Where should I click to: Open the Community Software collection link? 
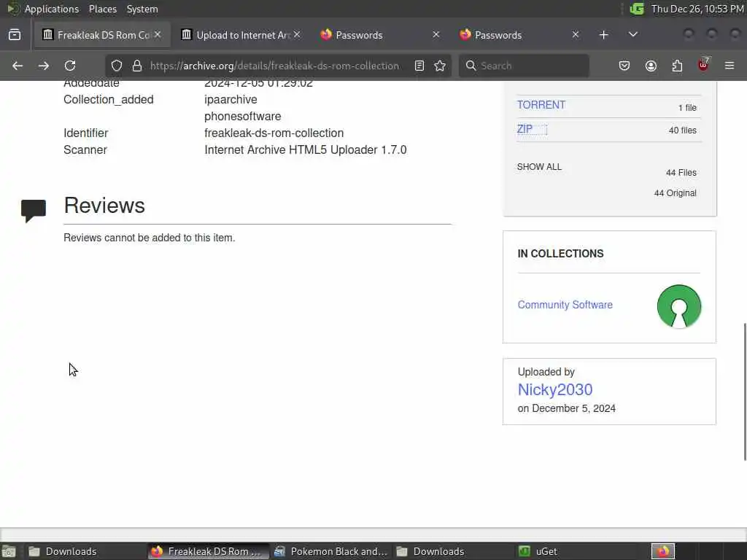pos(565,305)
